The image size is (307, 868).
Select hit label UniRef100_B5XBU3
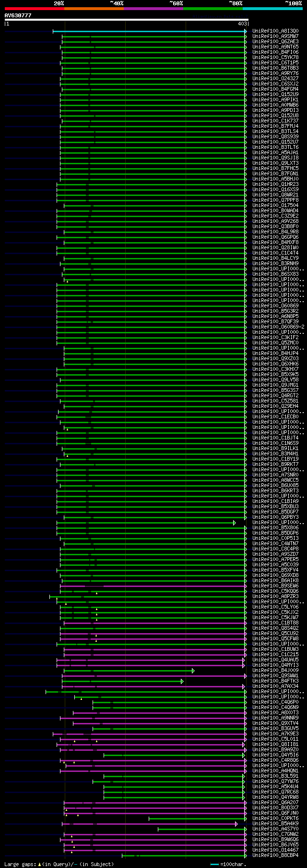pyautogui.click(x=275, y=507)
